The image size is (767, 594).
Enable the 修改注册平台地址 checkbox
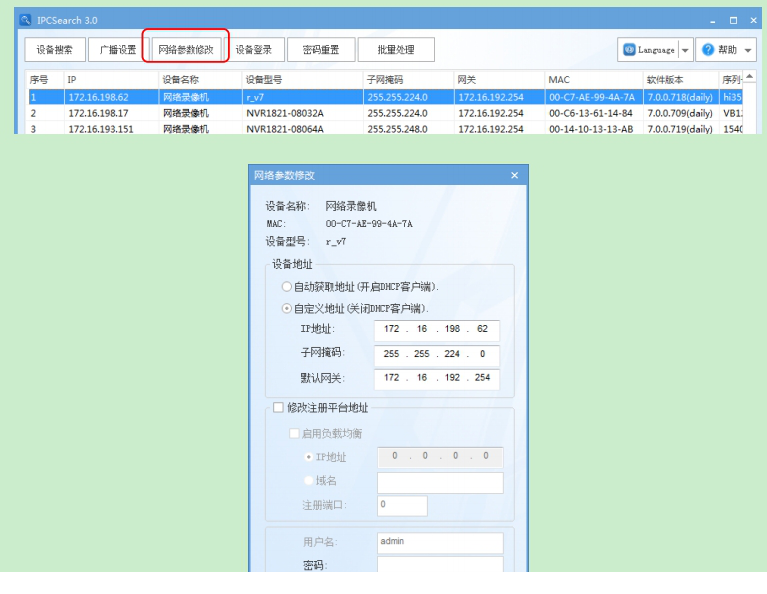[x=279, y=408]
